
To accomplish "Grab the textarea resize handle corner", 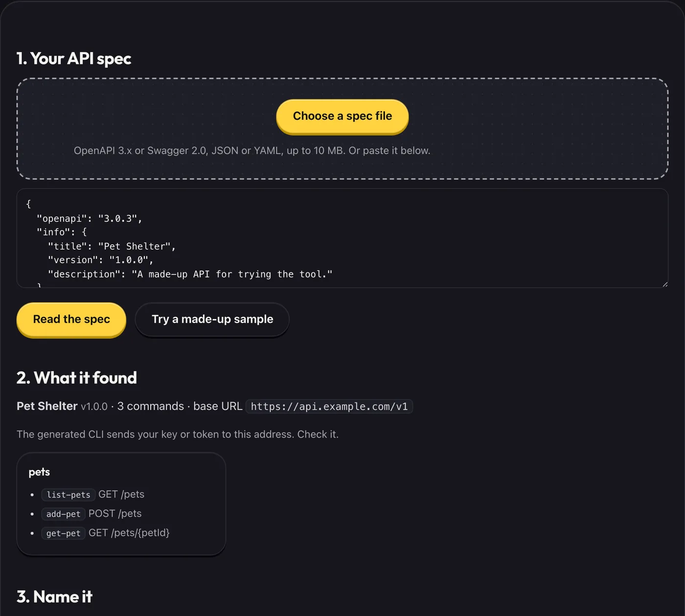I will 664,284.
